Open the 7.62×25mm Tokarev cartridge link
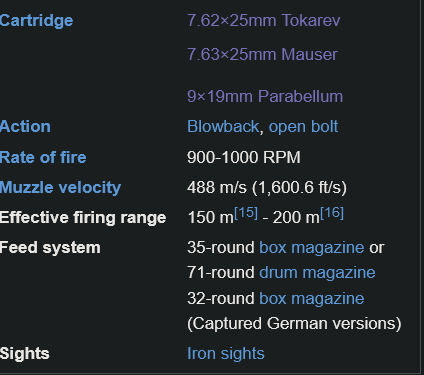 [264, 20]
